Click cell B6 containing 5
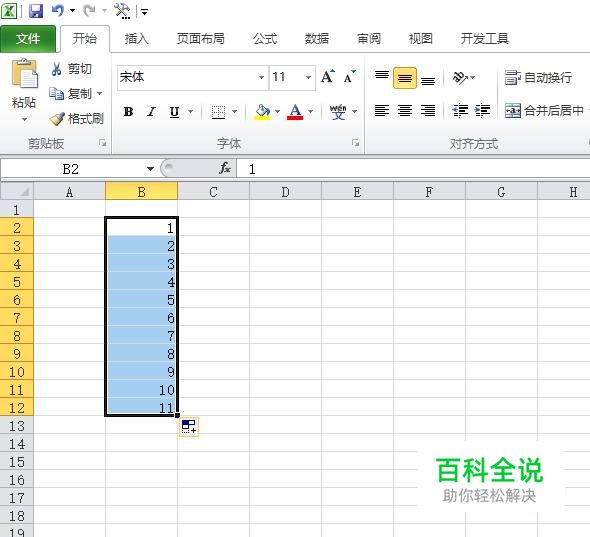The height and width of the screenshot is (537, 590). point(141,300)
